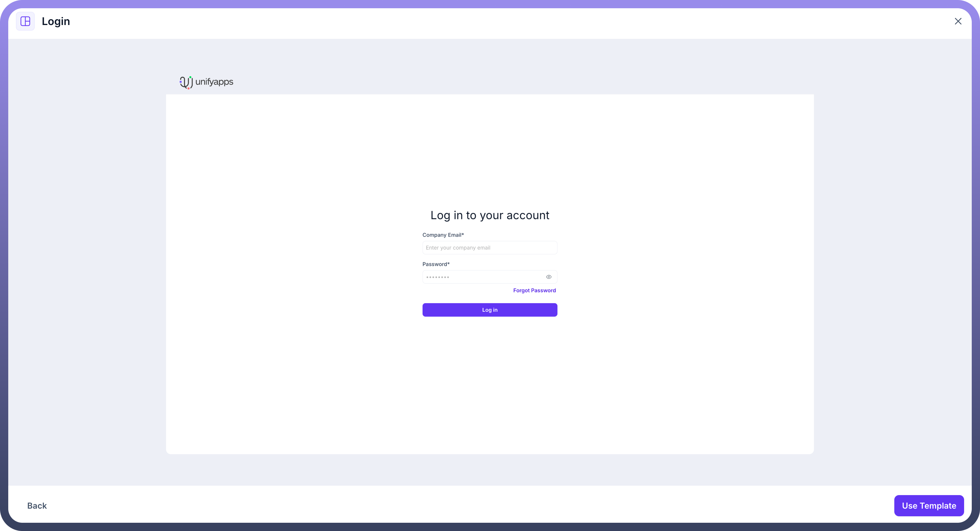Click the masked dots in the Password field

pyautogui.click(x=438, y=277)
